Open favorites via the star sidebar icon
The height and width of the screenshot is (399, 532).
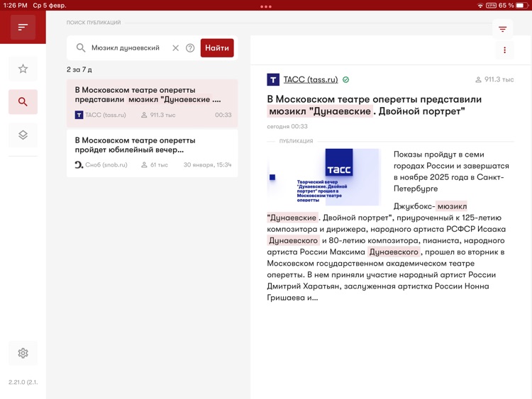(23, 69)
